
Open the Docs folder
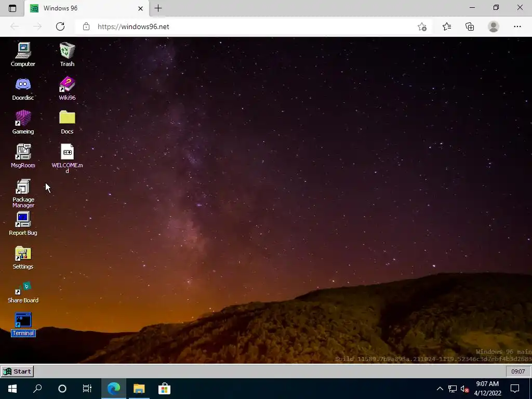(x=67, y=122)
